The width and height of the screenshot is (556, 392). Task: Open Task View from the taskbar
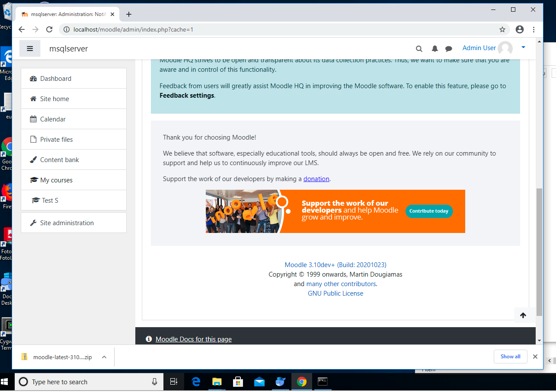pyautogui.click(x=174, y=382)
